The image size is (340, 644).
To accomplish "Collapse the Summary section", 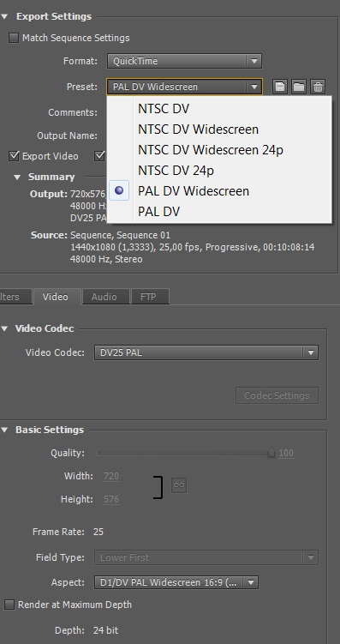I will coord(17,178).
